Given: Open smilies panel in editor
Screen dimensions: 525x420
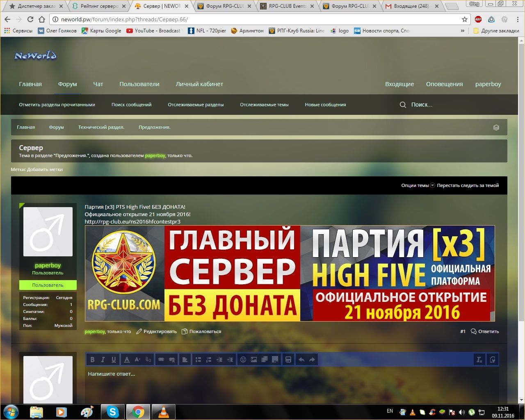Looking at the screenshot, I should point(243,360).
